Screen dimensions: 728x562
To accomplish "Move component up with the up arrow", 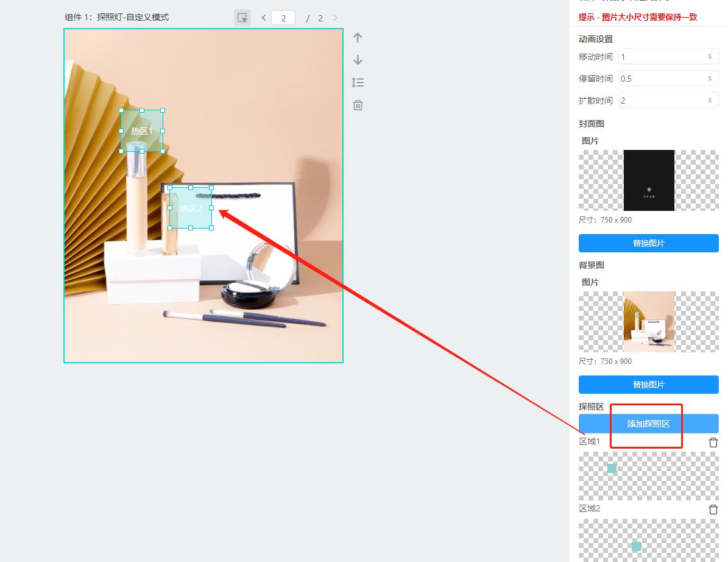I will pos(358,38).
